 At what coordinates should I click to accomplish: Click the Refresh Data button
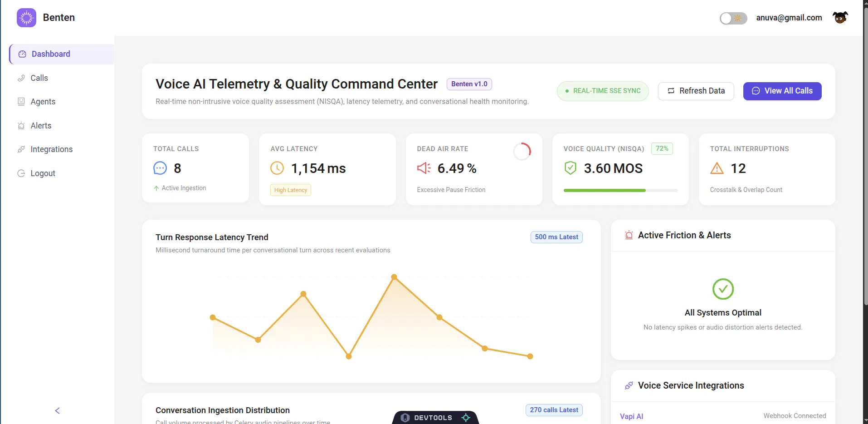pyautogui.click(x=696, y=91)
